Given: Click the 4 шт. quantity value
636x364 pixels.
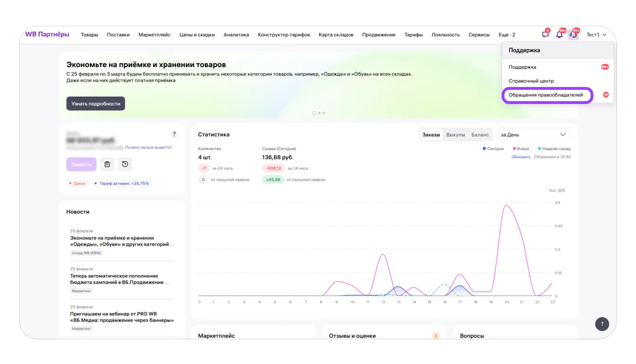Looking at the screenshot, I should [x=206, y=157].
